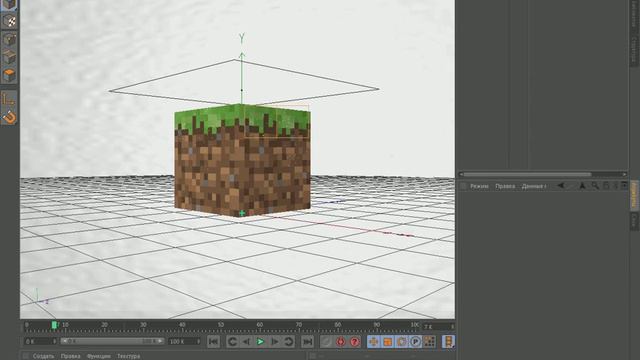Click the start frame field showing 0 K

40,341
